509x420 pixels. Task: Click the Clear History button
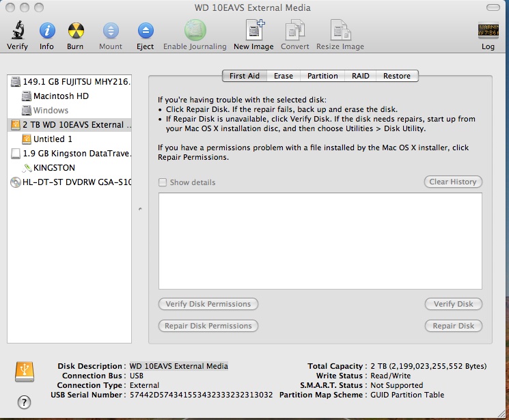[x=453, y=182]
